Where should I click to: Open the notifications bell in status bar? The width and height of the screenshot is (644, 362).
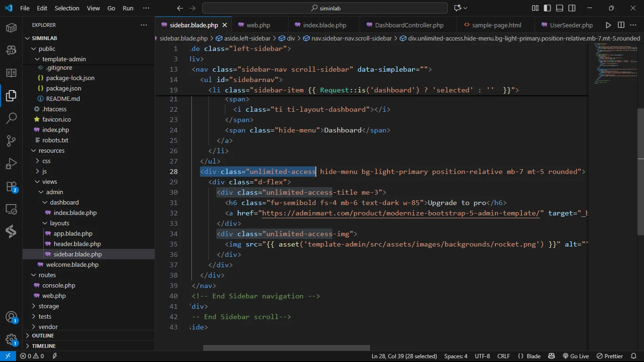(x=633, y=356)
